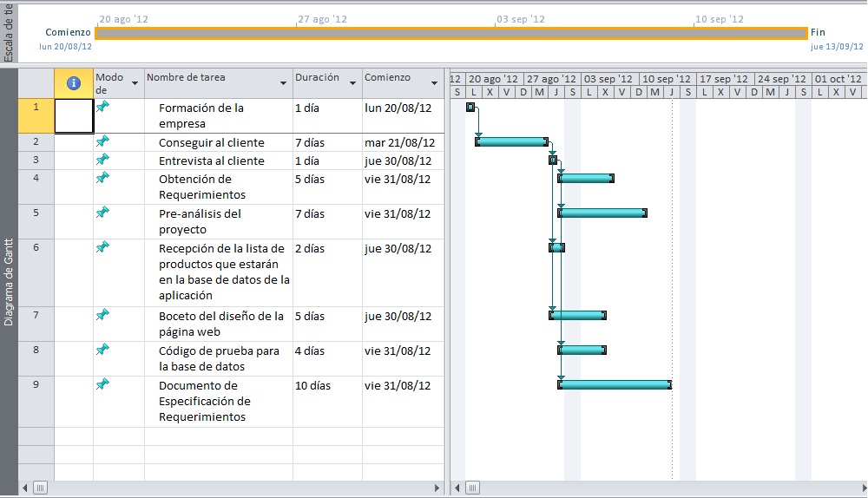Select Gantt bar for Recepción de la lista
Image resolution: width=868 pixels, height=498 pixels.
click(x=557, y=247)
